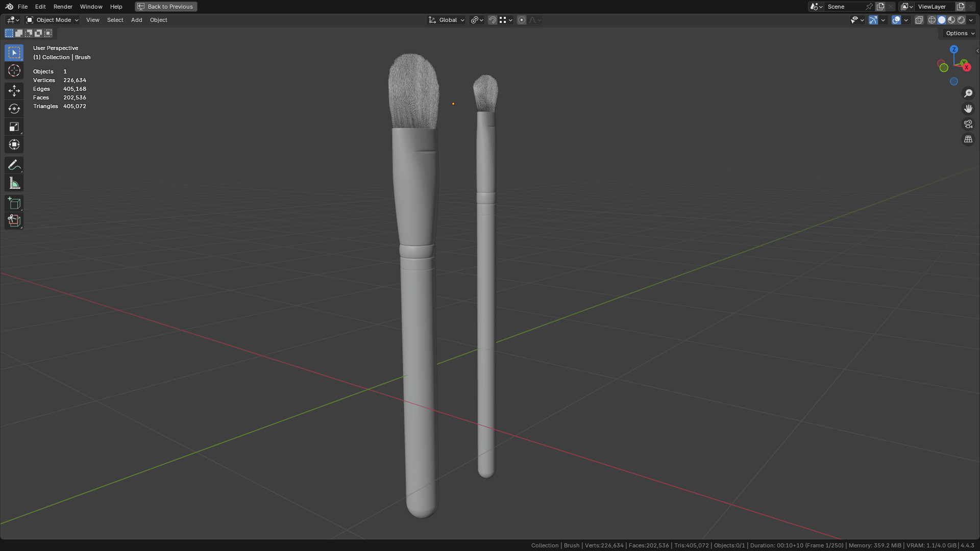
Task: Click the Scene name field
Action: 845,7
